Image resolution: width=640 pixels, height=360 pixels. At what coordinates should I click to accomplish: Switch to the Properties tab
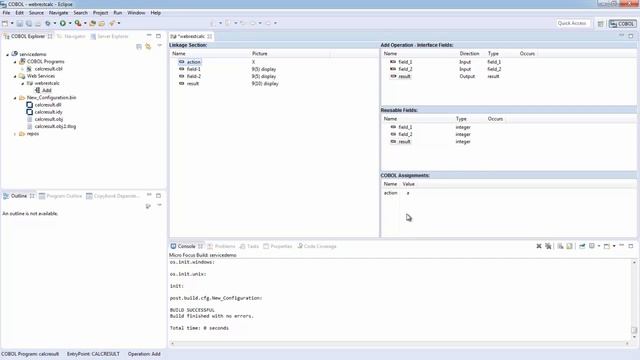click(278, 246)
